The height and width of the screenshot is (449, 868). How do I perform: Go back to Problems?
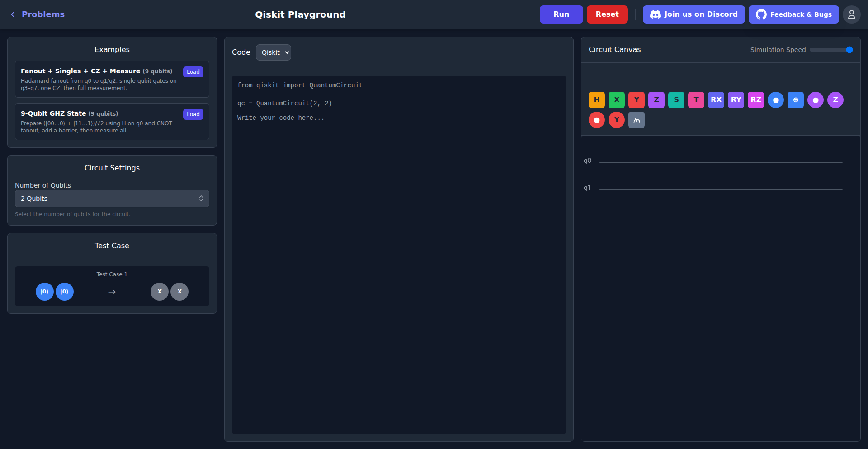(38, 14)
